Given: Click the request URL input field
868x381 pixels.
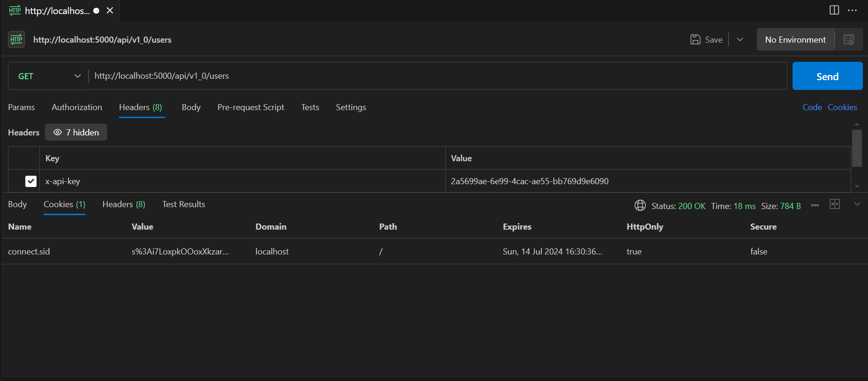Looking at the screenshot, I should [438, 76].
